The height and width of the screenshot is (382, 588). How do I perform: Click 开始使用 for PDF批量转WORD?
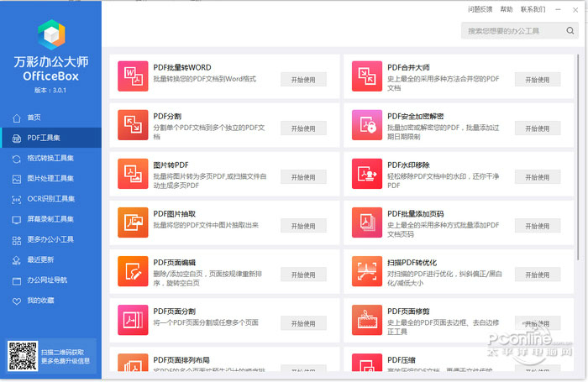coord(303,80)
